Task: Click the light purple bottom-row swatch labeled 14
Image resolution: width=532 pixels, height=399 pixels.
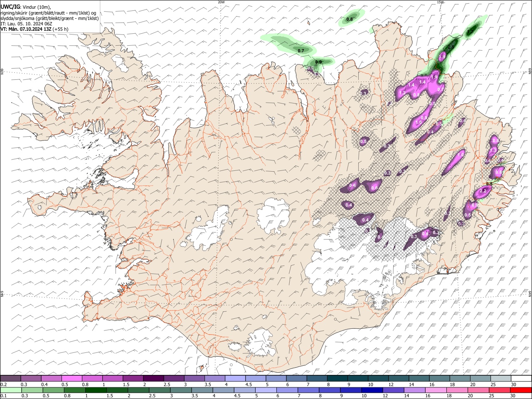Action: (415, 390)
